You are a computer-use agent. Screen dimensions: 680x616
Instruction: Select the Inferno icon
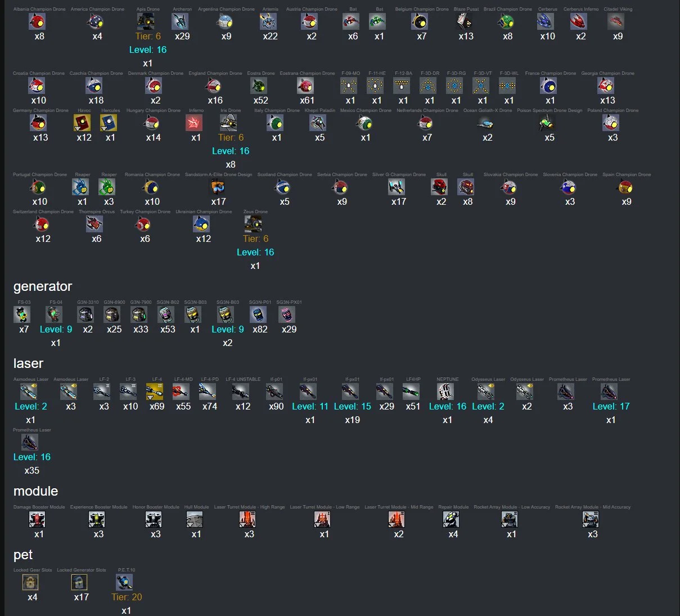point(194,123)
